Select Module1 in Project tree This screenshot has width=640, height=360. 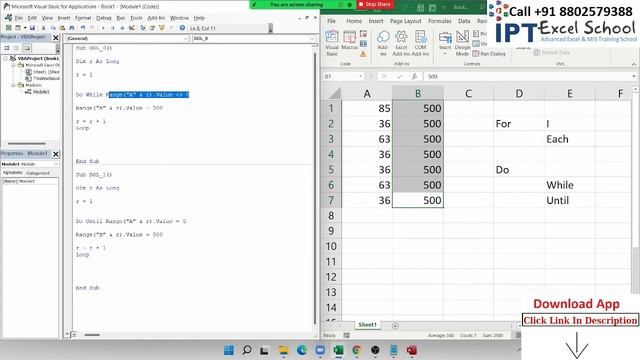tap(41, 92)
